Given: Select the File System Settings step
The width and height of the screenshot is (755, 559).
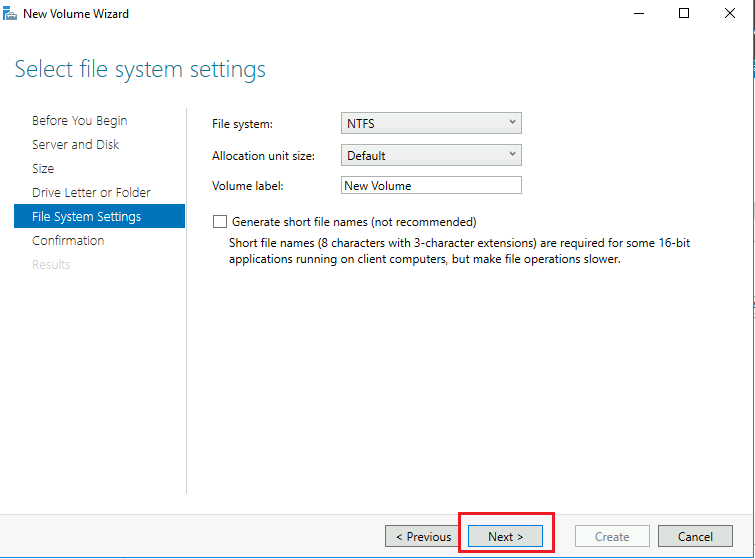Looking at the screenshot, I should [87, 217].
